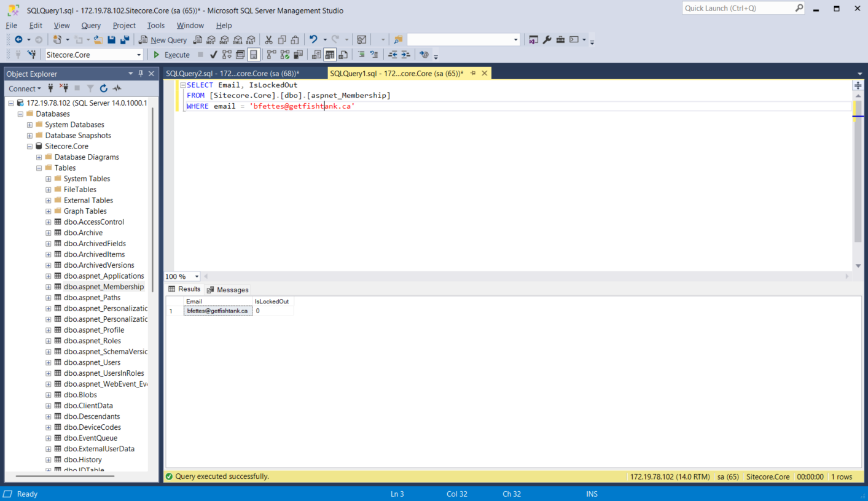868x501 pixels.
Task: Collapse the Databases tree node
Action: 20,114
